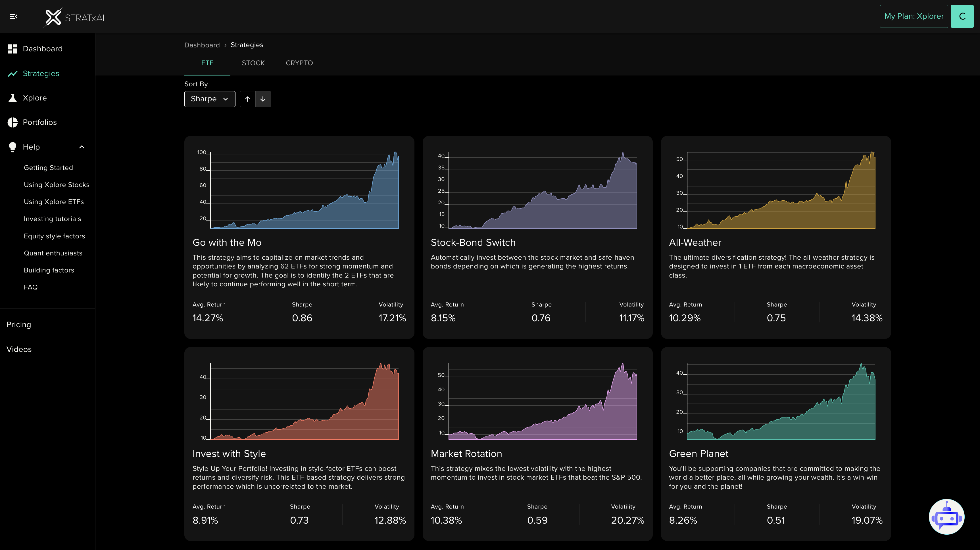
Task: Click Dashboard in the breadcrumb
Action: coord(202,45)
